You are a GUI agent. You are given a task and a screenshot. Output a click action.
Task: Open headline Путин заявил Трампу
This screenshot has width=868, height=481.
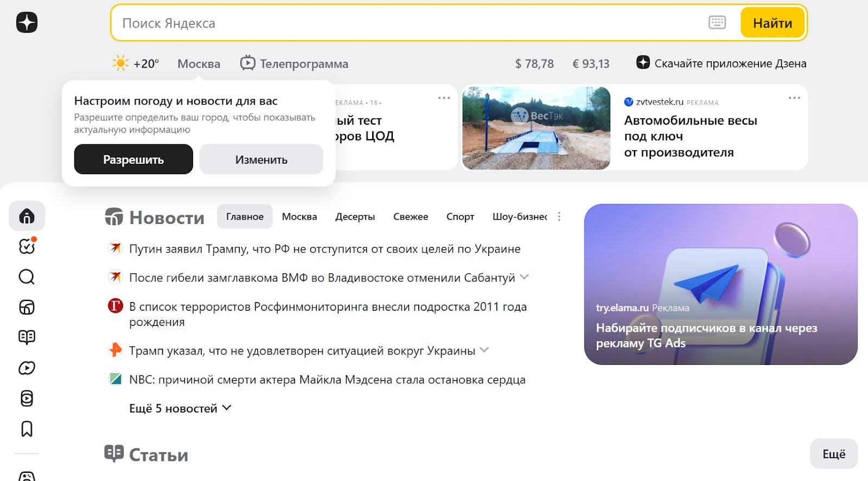(324, 249)
